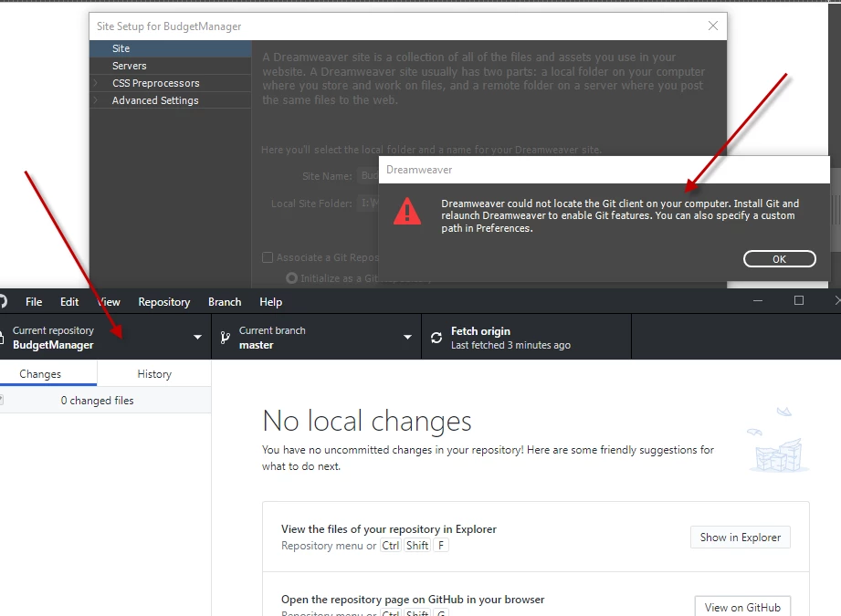Expand the Advanced Settings chevron
This screenshot has width=841, height=616.
[x=96, y=100]
